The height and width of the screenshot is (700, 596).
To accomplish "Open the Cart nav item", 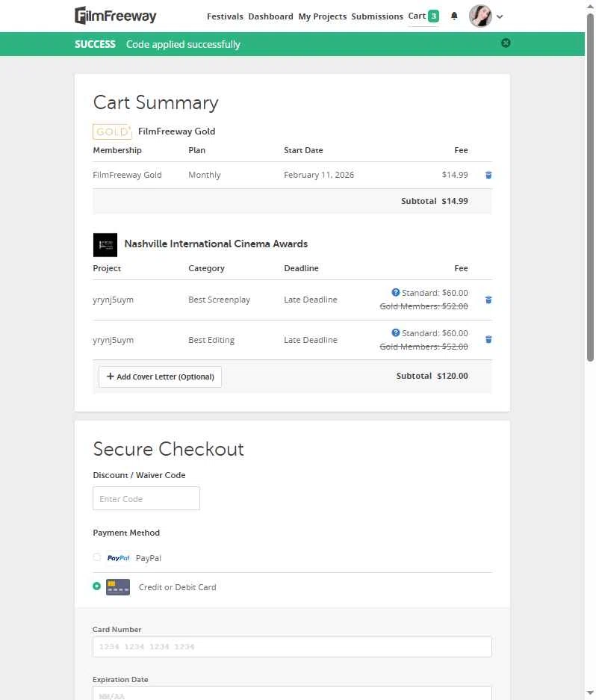I will 417,16.
